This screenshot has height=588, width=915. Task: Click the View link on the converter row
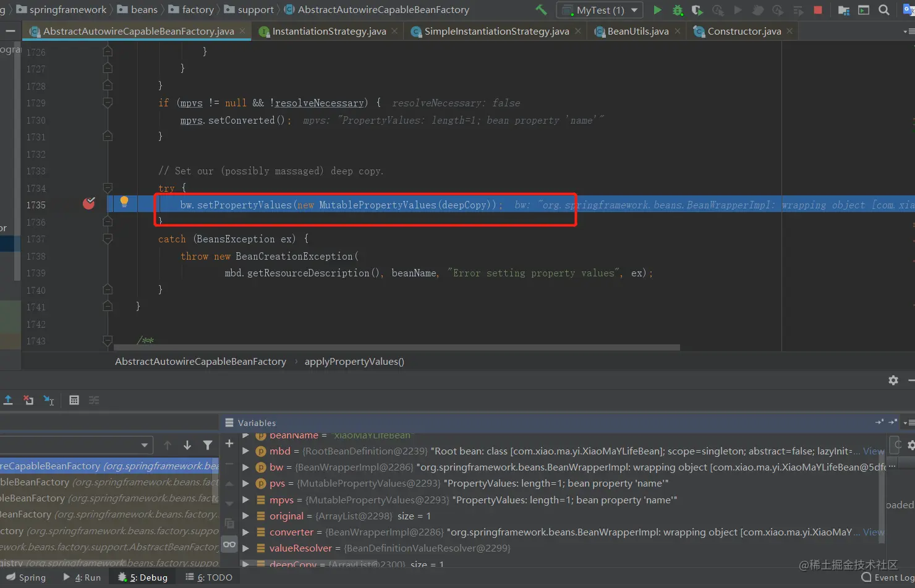[874, 532]
